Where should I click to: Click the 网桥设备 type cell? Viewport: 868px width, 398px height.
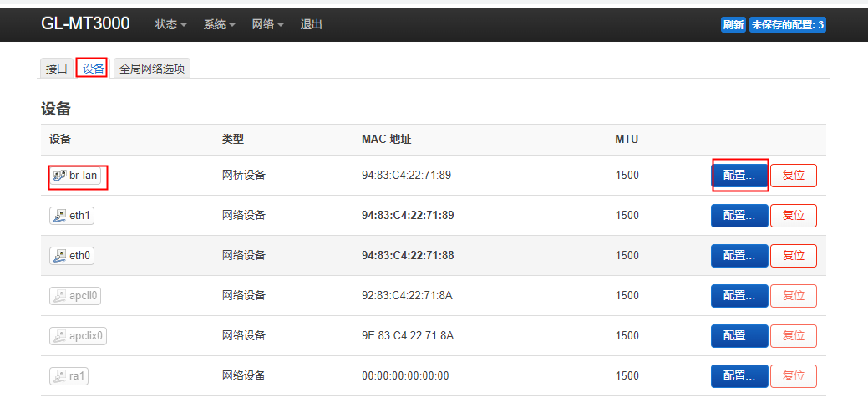[244, 175]
